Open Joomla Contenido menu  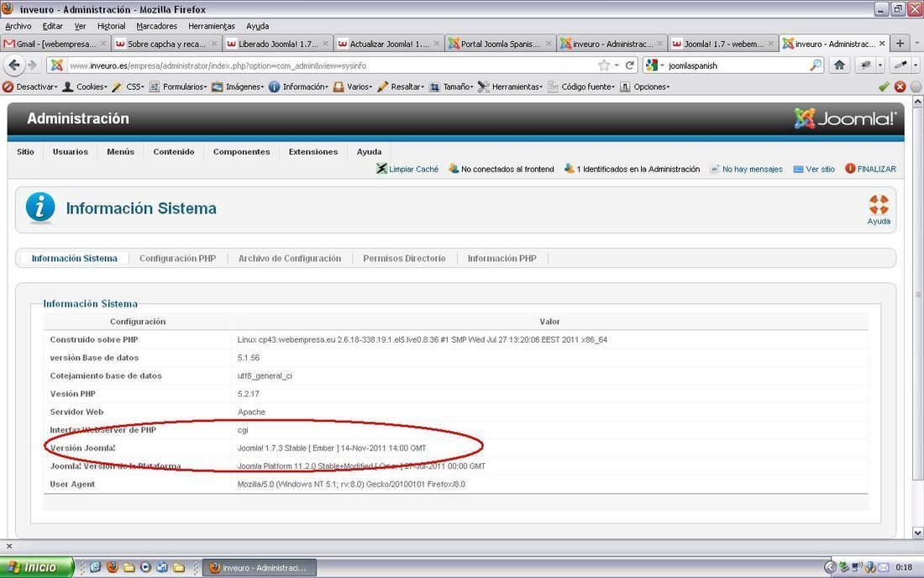click(174, 151)
